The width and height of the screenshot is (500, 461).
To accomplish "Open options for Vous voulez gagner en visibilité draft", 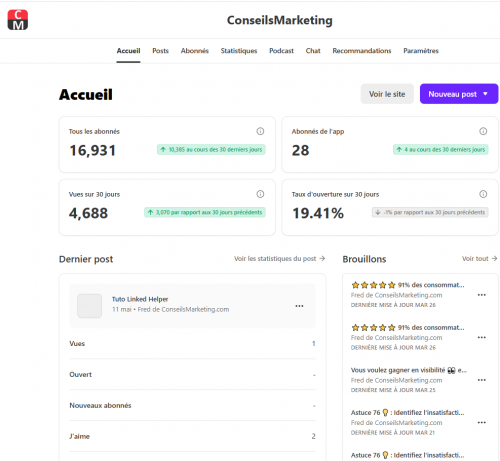I will [x=482, y=380].
